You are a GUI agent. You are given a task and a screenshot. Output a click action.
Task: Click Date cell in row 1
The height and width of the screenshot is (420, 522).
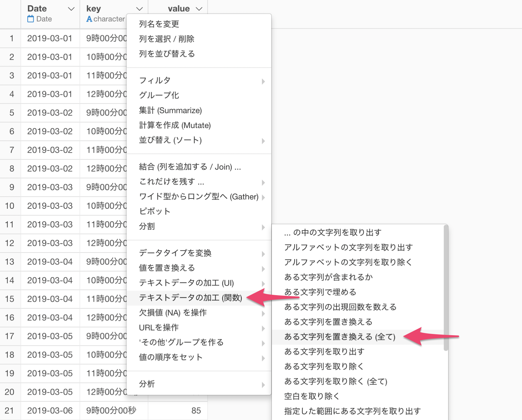(x=50, y=39)
